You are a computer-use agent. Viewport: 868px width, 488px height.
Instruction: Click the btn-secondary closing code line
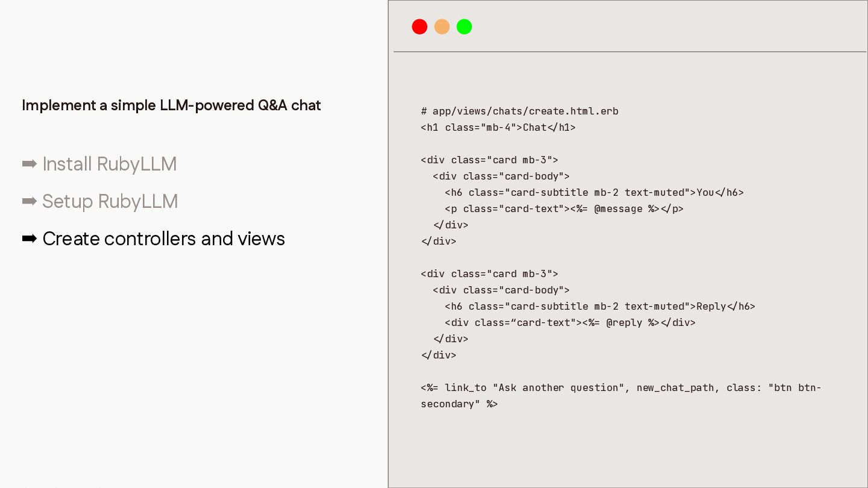[459, 404]
